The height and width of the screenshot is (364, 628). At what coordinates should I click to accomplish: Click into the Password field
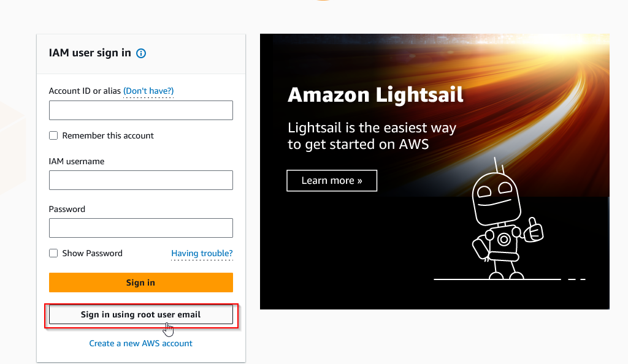[x=141, y=228]
